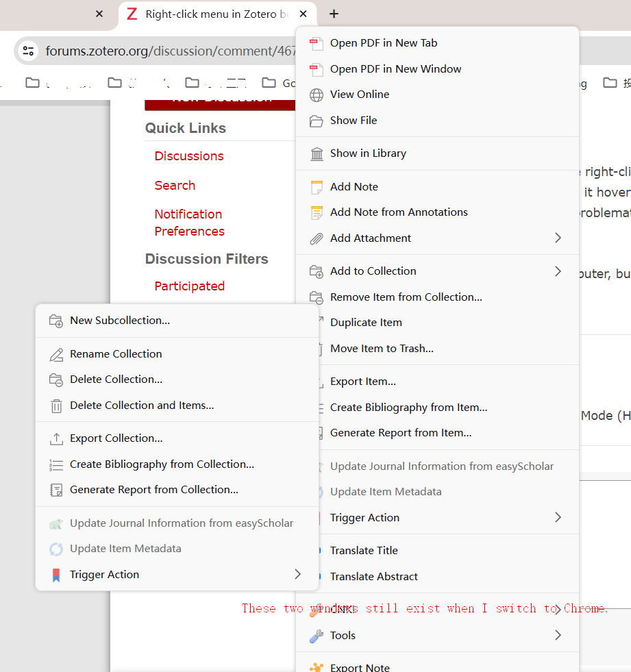Click the site information icon in address bar

pyautogui.click(x=29, y=51)
